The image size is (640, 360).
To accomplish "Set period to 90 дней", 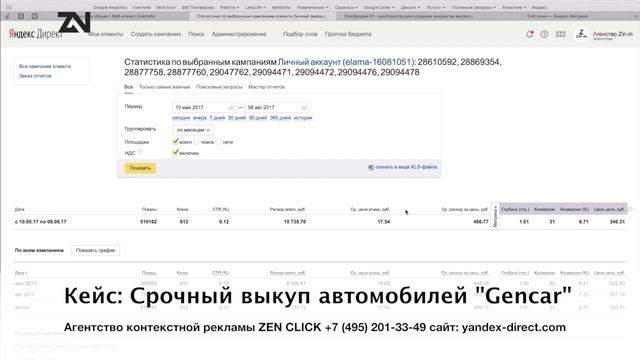I will [258, 118].
